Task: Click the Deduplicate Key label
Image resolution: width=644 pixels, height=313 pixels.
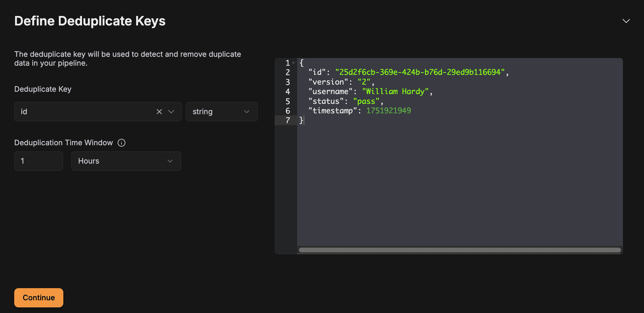Action: (x=43, y=89)
